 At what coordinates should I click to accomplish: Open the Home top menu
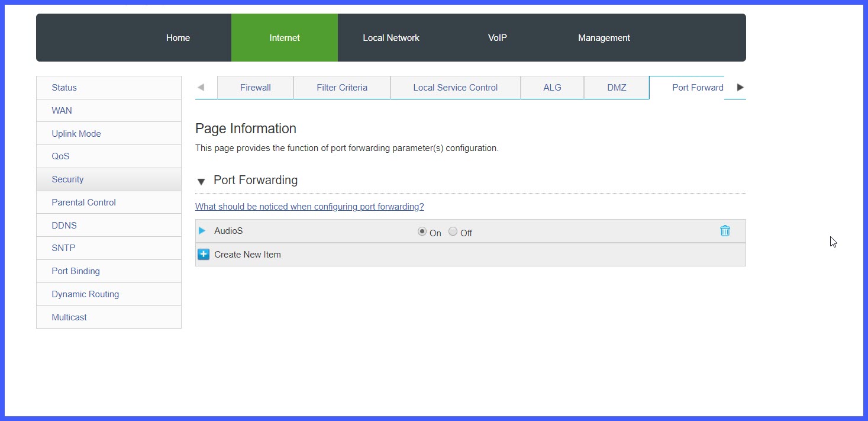click(178, 38)
